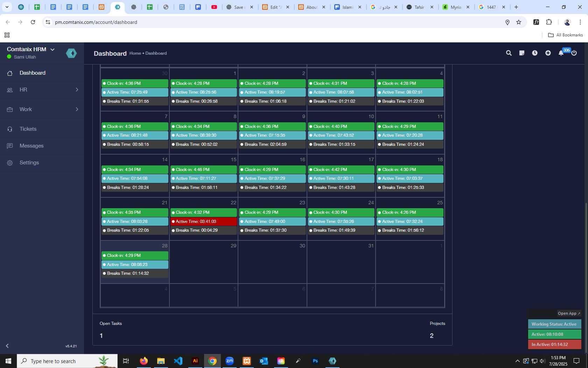Open the search icon in dashboard header
The width and height of the screenshot is (588, 368).
coord(509,53)
